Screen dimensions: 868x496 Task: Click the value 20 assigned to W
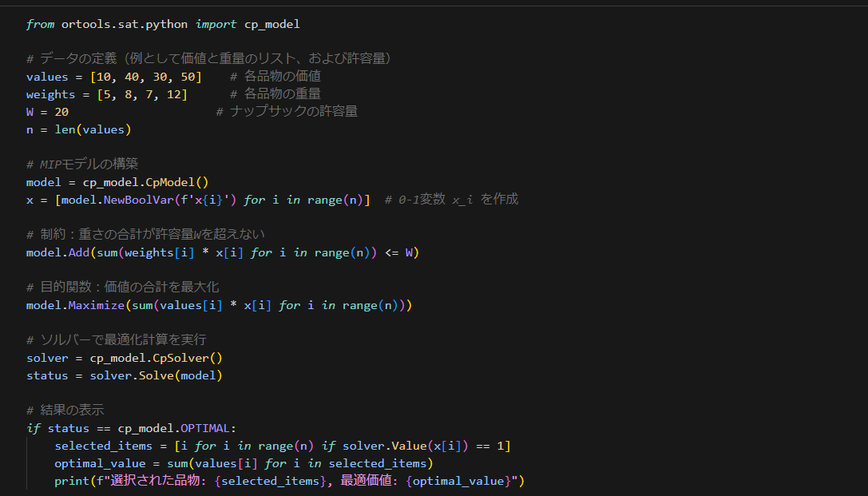pyautogui.click(x=61, y=112)
